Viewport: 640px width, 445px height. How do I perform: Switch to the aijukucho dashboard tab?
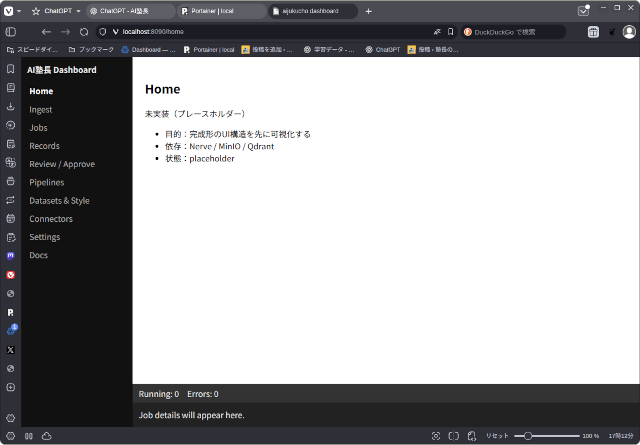pos(309,11)
